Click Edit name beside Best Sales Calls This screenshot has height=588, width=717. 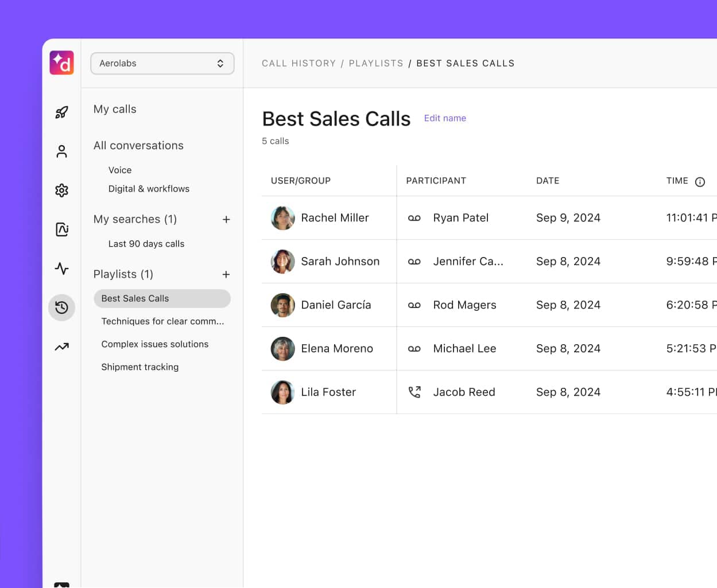pos(445,118)
